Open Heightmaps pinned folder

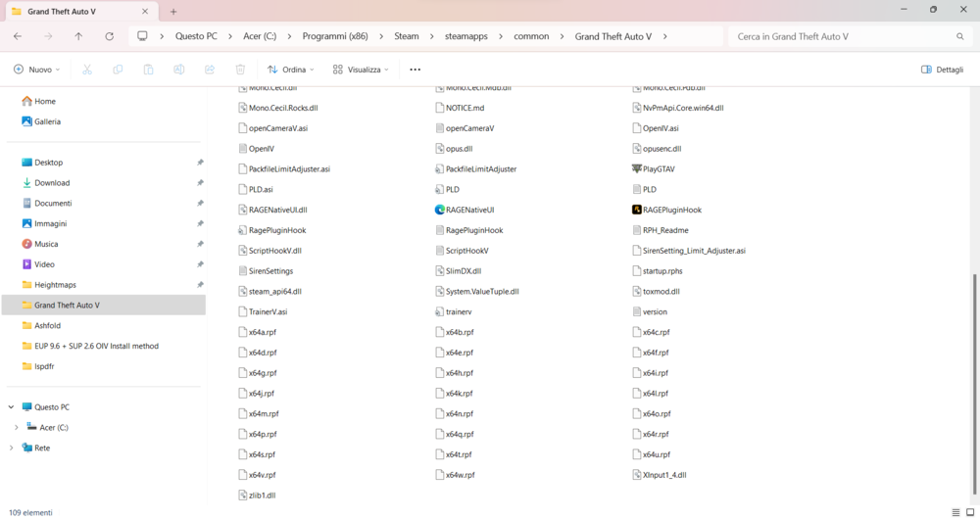49,285
